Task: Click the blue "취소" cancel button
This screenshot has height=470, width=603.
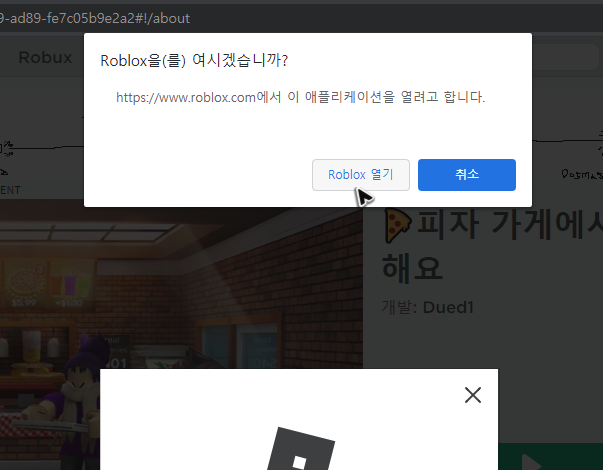Action: pyautogui.click(x=467, y=175)
